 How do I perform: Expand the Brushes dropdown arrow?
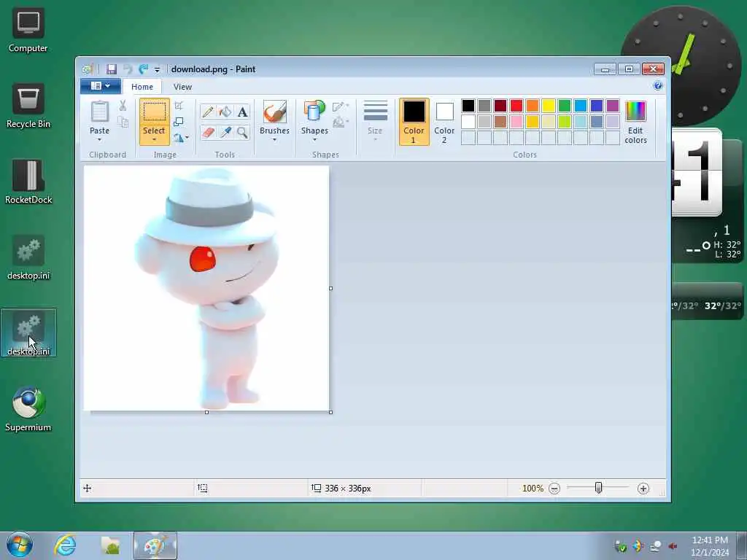point(274,140)
